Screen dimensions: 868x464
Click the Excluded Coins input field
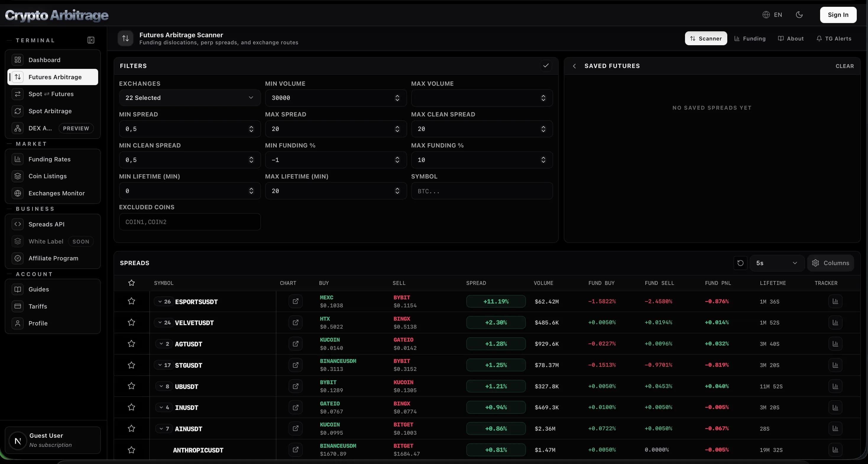[x=190, y=222]
